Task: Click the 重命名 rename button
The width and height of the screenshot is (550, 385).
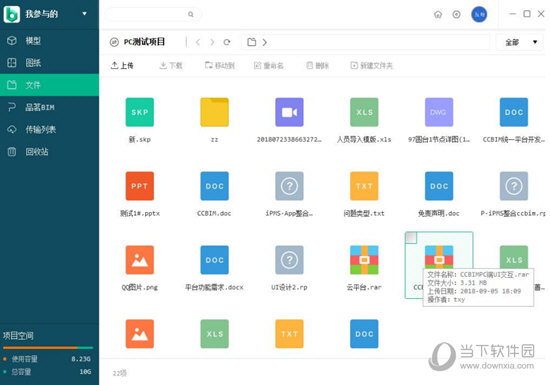Action: (269, 66)
